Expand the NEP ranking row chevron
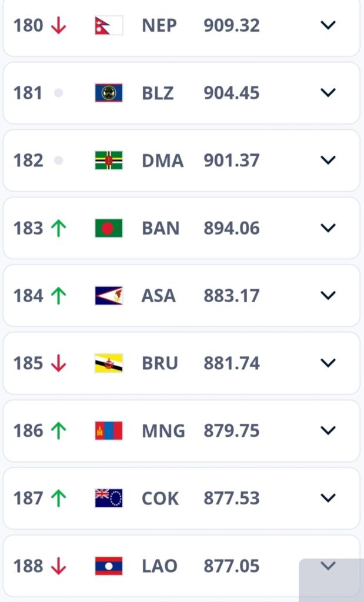This screenshot has height=602, width=364. click(x=328, y=25)
